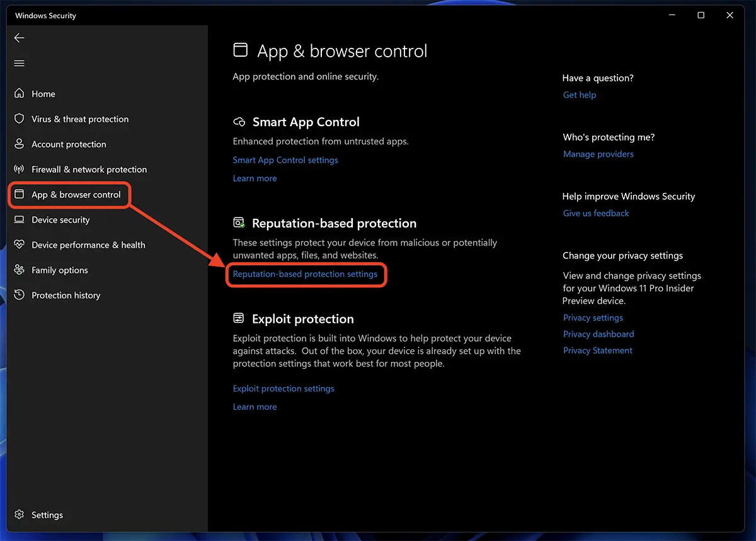Open the Privacy settings link

tap(593, 318)
